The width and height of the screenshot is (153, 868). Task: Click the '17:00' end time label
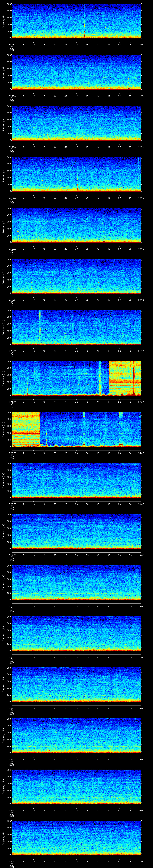point(141,147)
